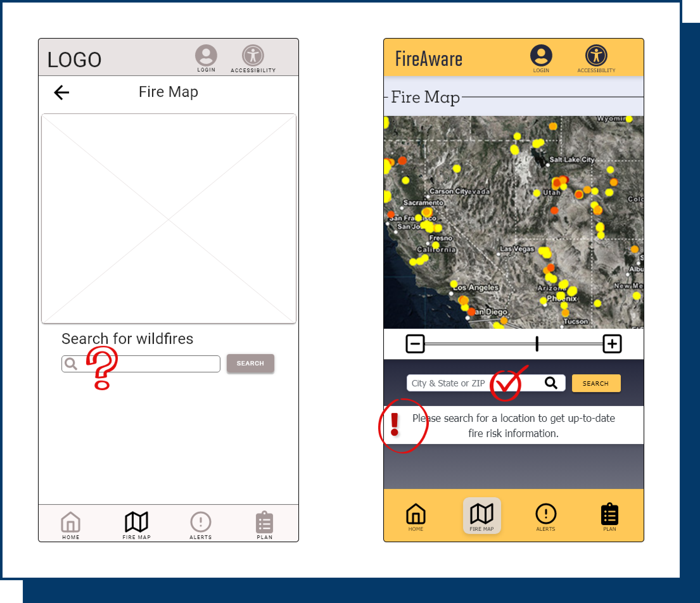Click magnifier icon in City & State field

pyautogui.click(x=551, y=383)
